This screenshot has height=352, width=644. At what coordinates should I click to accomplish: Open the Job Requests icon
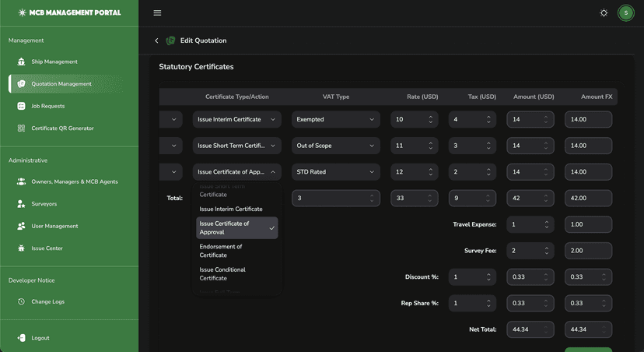(x=21, y=106)
